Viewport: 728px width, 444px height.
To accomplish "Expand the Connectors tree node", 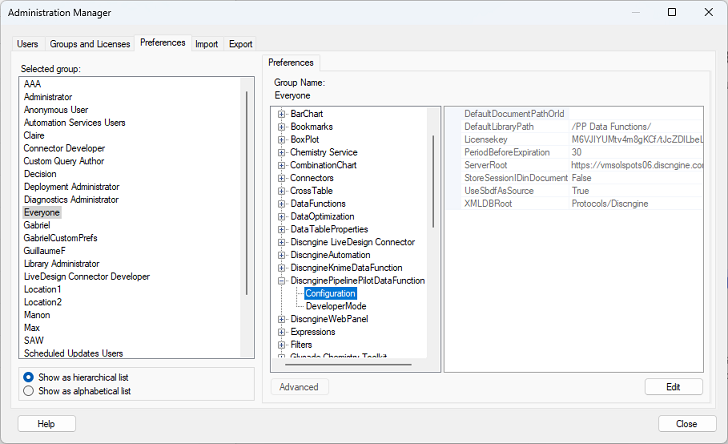I will pos(281,178).
